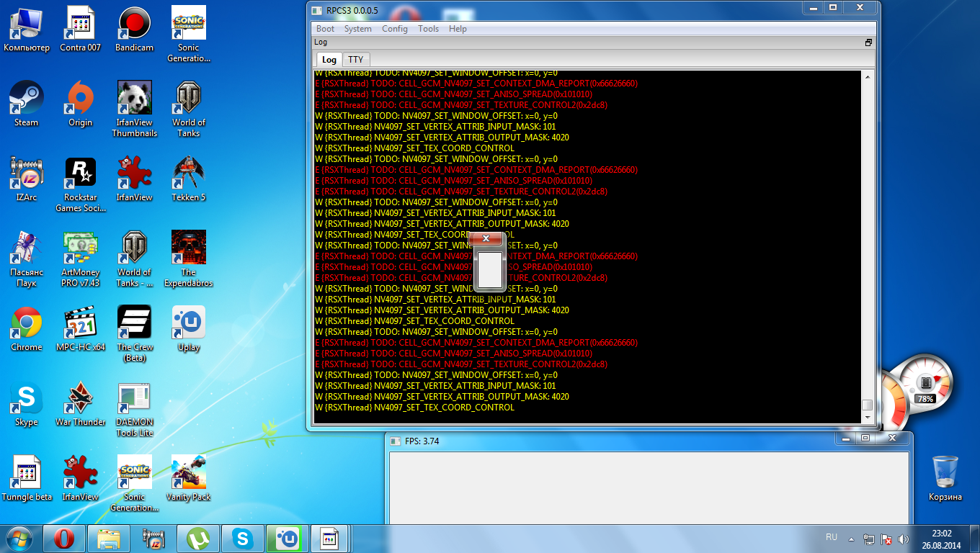The height and width of the screenshot is (553, 980).
Task: Open the Tools menu
Action: pos(428,29)
